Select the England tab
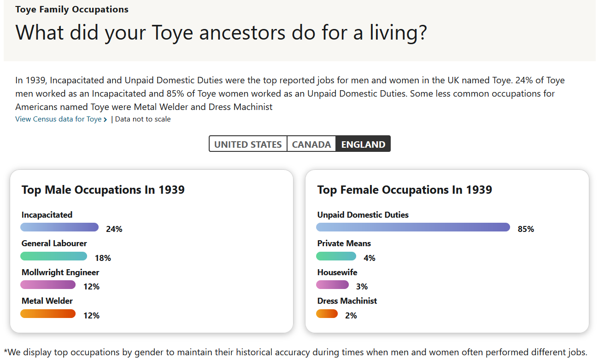The width and height of the screenshot is (599, 364). click(x=363, y=144)
